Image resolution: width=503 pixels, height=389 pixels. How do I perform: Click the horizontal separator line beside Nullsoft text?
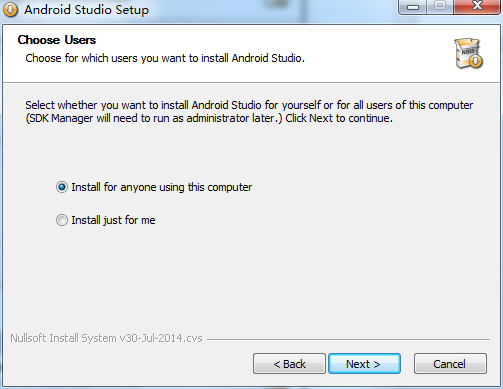(348, 339)
